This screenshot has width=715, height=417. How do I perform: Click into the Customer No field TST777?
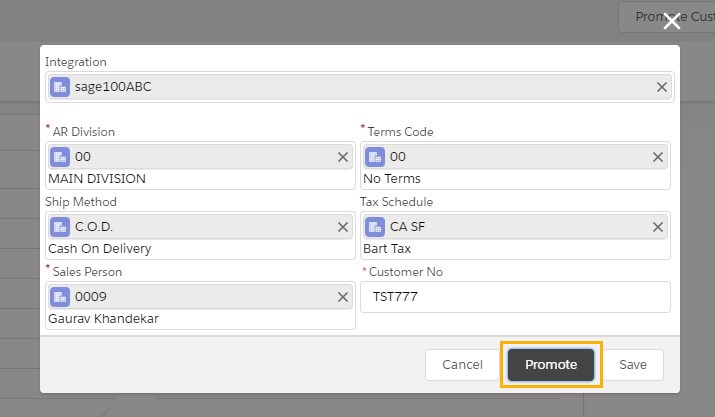tap(515, 297)
